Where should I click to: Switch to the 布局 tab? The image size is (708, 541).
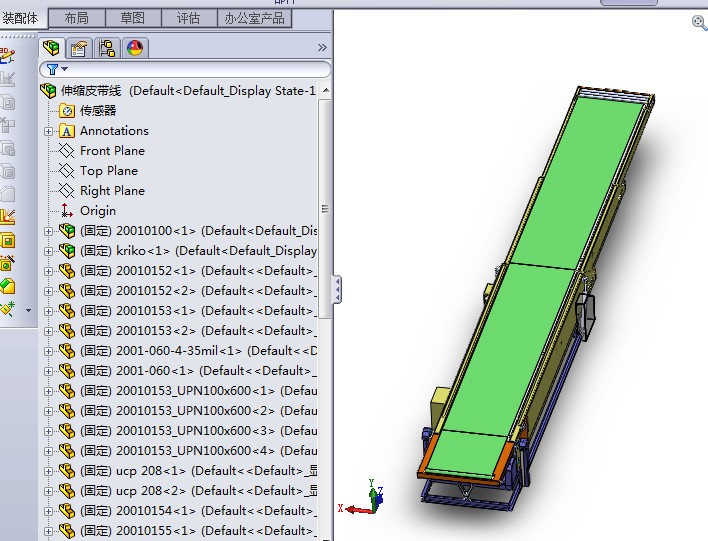[76, 19]
